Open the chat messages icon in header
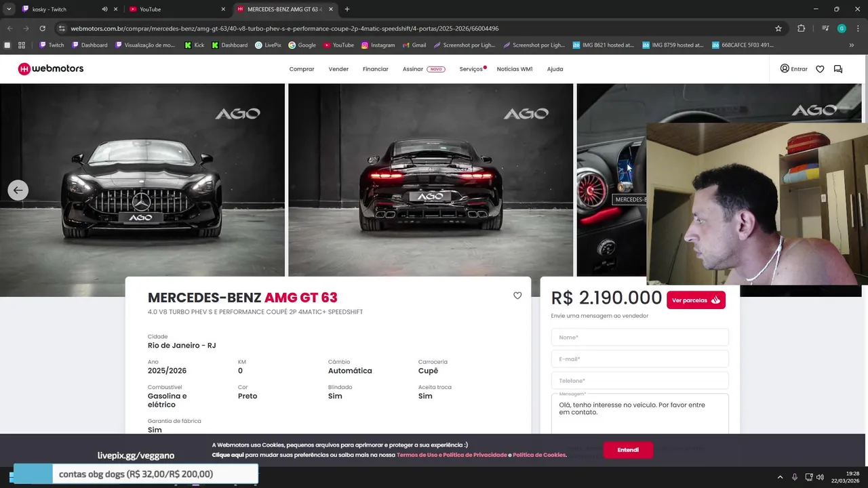 click(x=838, y=69)
